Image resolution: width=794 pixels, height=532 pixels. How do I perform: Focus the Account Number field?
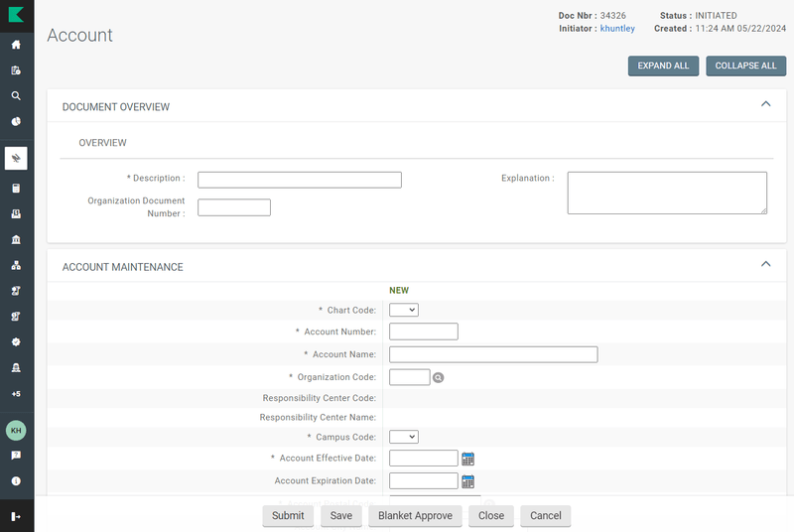tap(424, 332)
